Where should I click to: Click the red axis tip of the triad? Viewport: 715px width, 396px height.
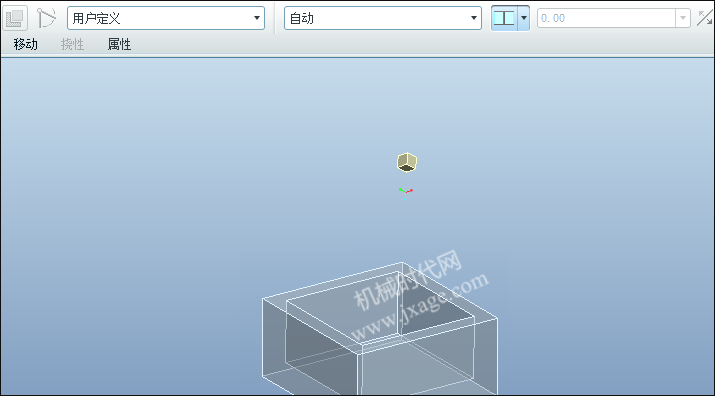click(411, 190)
